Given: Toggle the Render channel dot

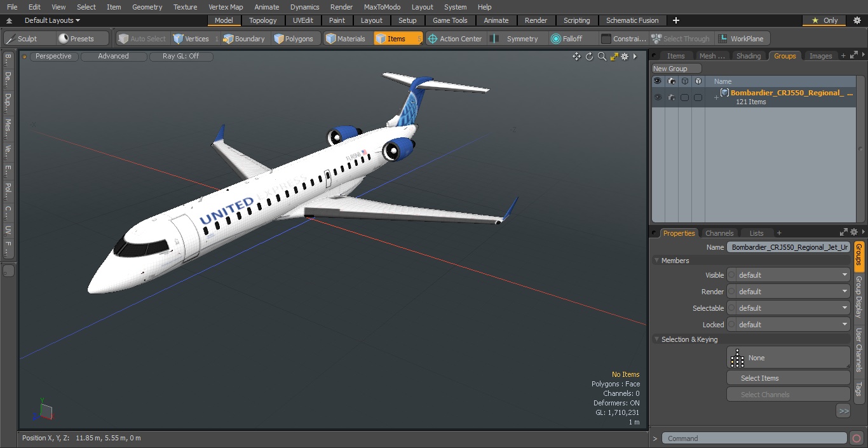Looking at the screenshot, I should pyautogui.click(x=731, y=292).
